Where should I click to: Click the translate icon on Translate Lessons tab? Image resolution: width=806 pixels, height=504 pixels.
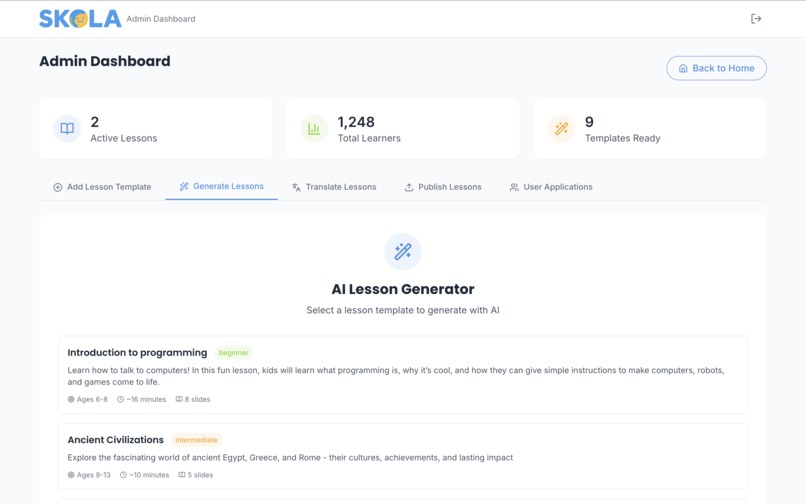point(296,187)
